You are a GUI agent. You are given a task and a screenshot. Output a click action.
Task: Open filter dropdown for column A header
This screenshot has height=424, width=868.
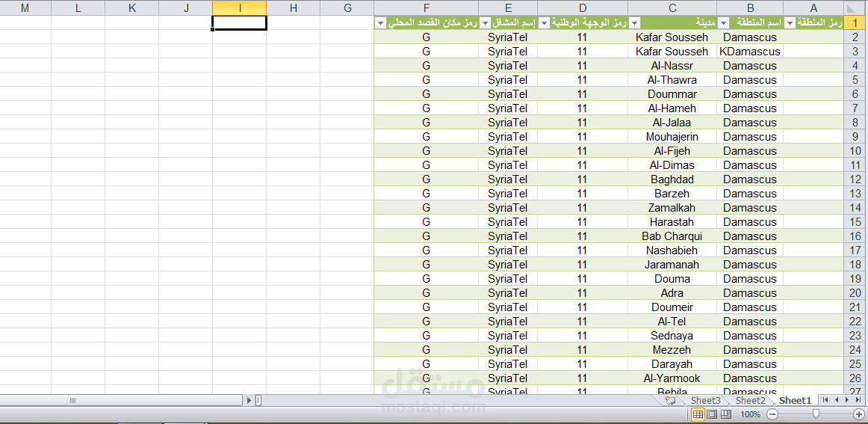790,22
